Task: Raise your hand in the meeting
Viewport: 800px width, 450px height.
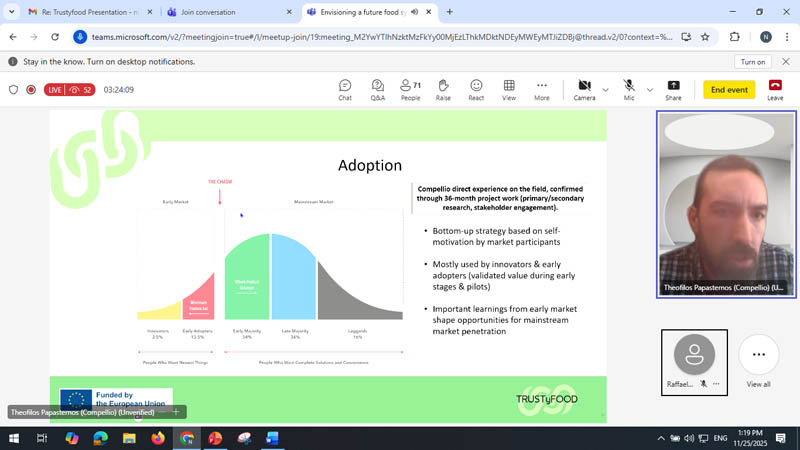Action: click(443, 90)
